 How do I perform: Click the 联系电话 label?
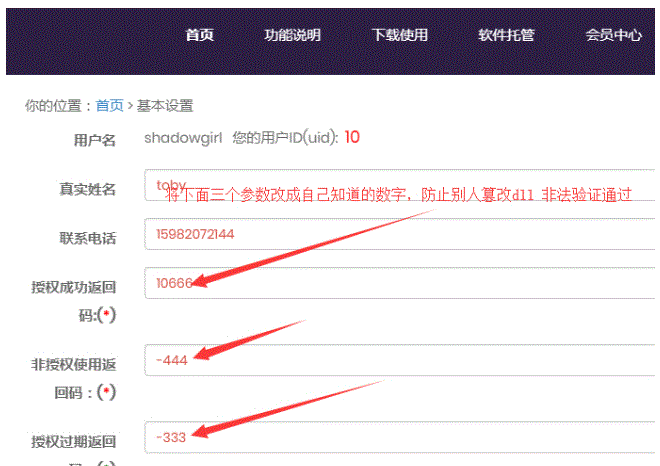coord(88,238)
